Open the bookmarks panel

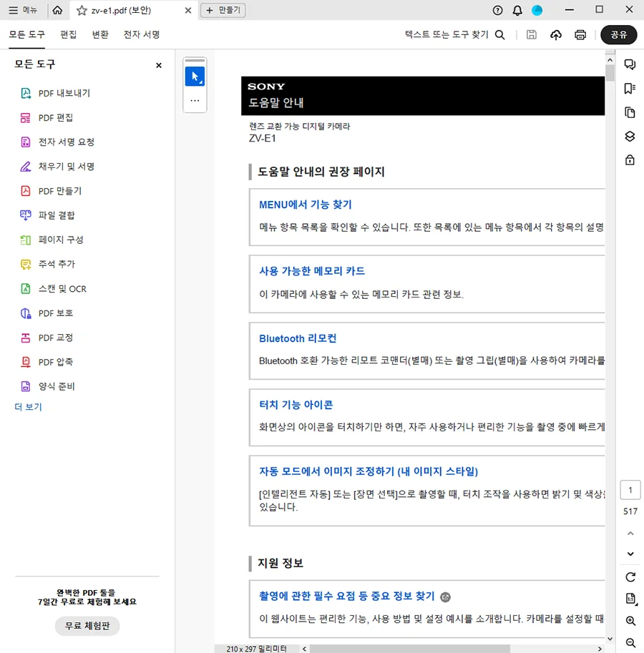tap(630, 88)
